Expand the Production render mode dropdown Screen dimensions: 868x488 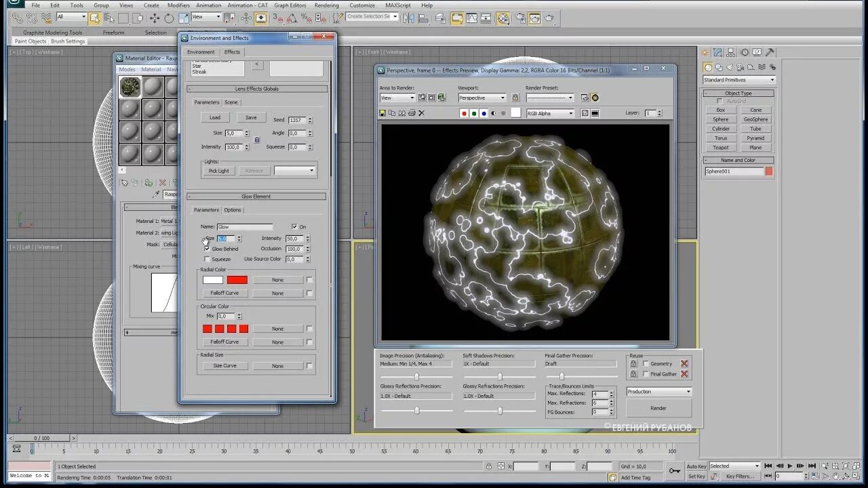[658, 392]
